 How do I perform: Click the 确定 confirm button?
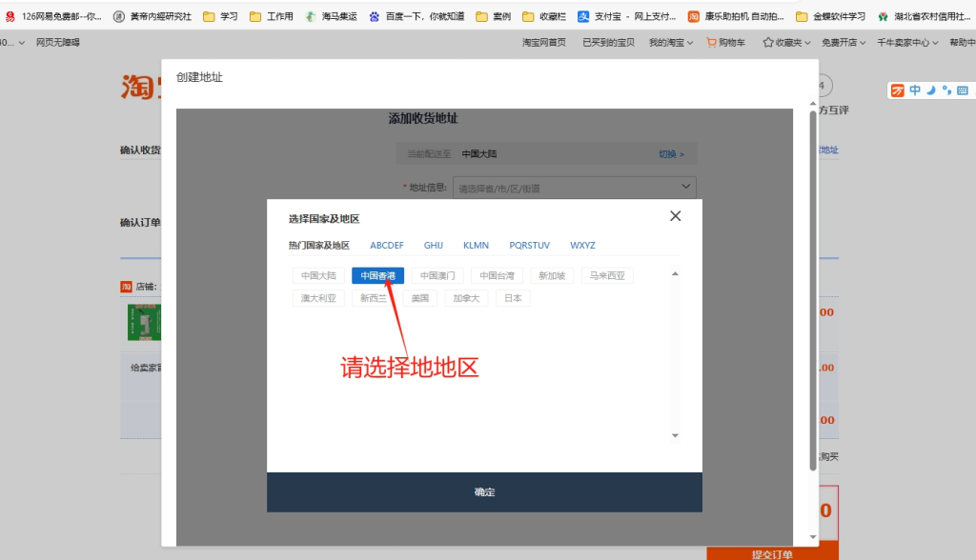tap(484, 491)
